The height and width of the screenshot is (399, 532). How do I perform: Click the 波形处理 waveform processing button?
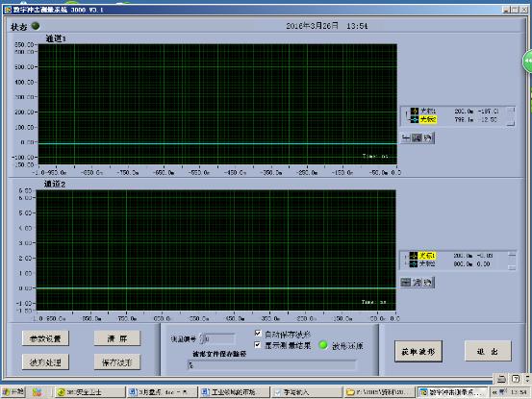[x=45, y=362]
